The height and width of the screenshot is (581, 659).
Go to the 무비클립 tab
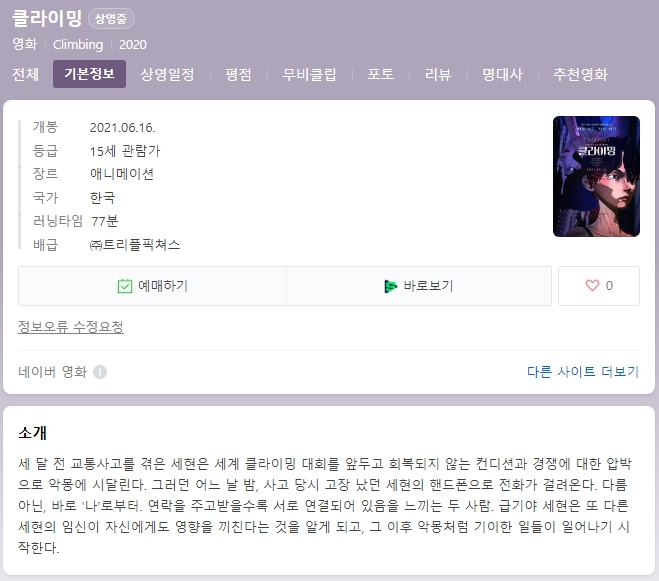(309, 74)
